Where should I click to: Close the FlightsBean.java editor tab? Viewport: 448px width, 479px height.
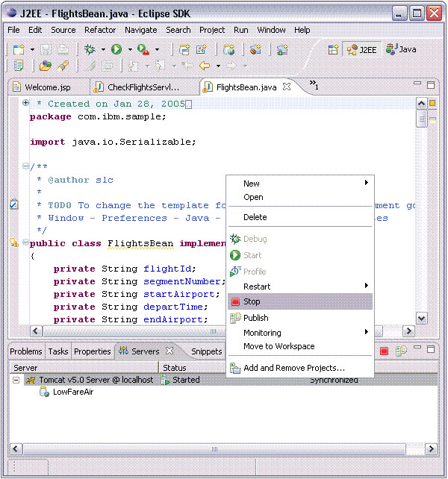point(287,87)
